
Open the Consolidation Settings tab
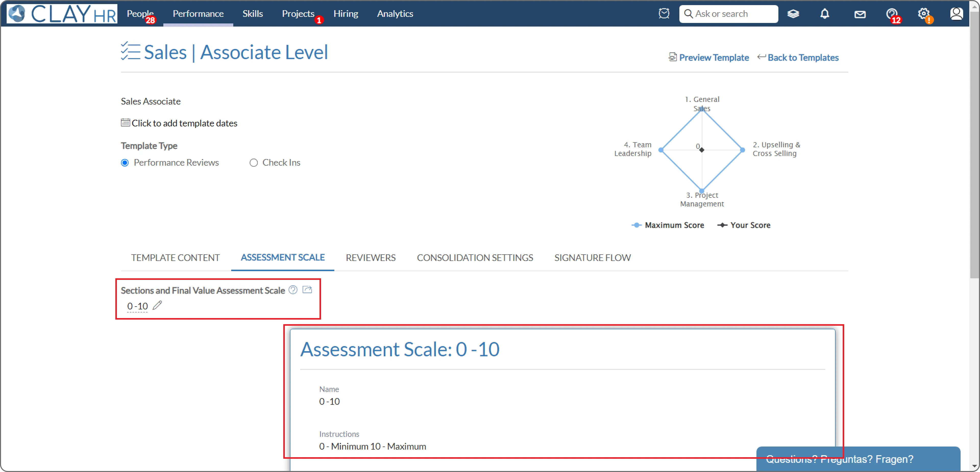[475, 258]
